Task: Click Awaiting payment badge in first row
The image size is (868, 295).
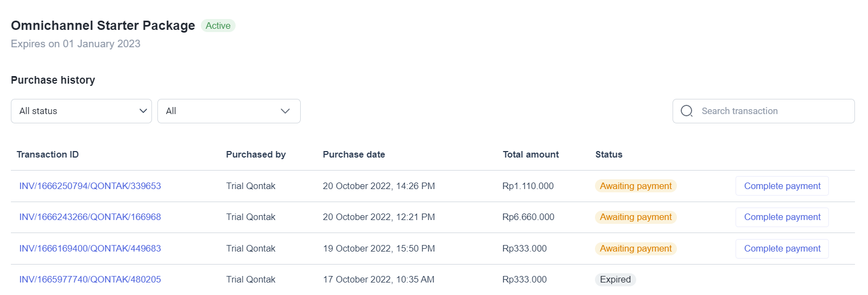Action: coord(636,186)
